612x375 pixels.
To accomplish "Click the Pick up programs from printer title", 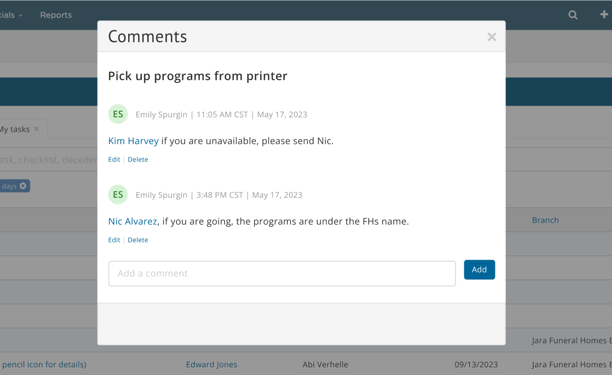I will coord(197,76).
